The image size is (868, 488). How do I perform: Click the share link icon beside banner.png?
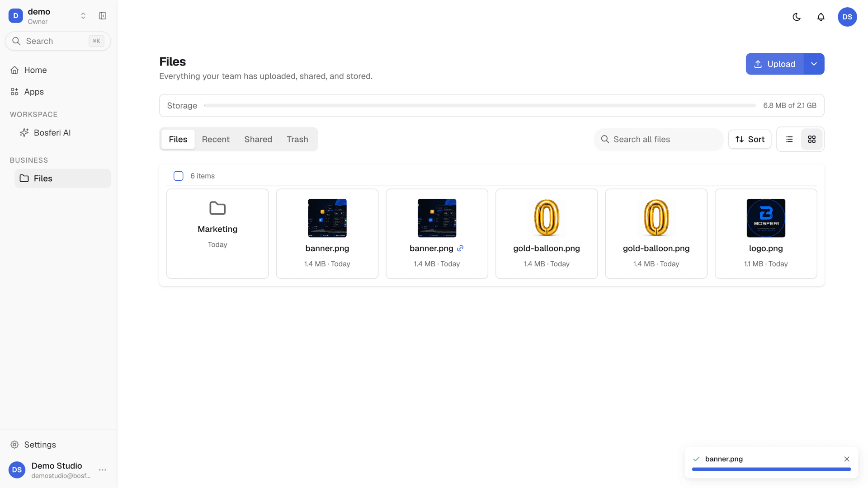(x=460, y=248)
